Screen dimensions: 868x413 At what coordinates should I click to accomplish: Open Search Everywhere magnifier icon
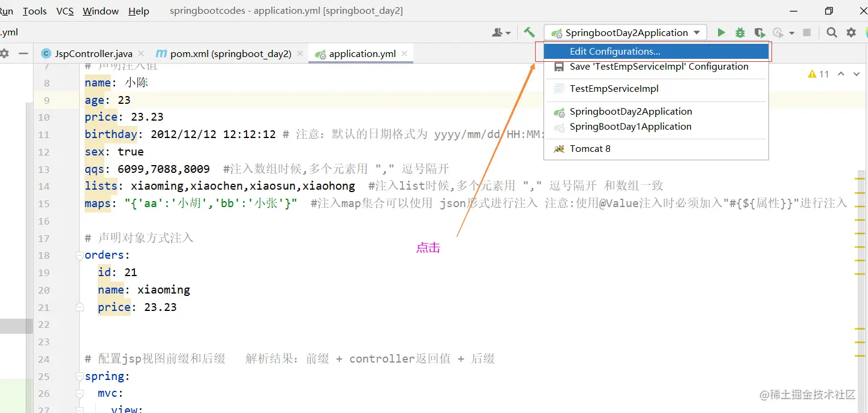coord(831,32)
